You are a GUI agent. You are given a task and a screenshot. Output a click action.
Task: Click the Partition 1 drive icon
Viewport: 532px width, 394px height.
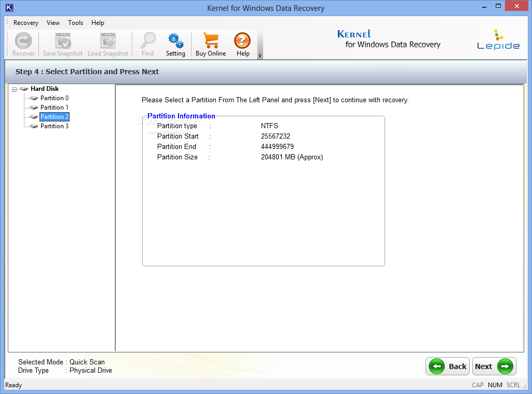click(x=34, y=107)
